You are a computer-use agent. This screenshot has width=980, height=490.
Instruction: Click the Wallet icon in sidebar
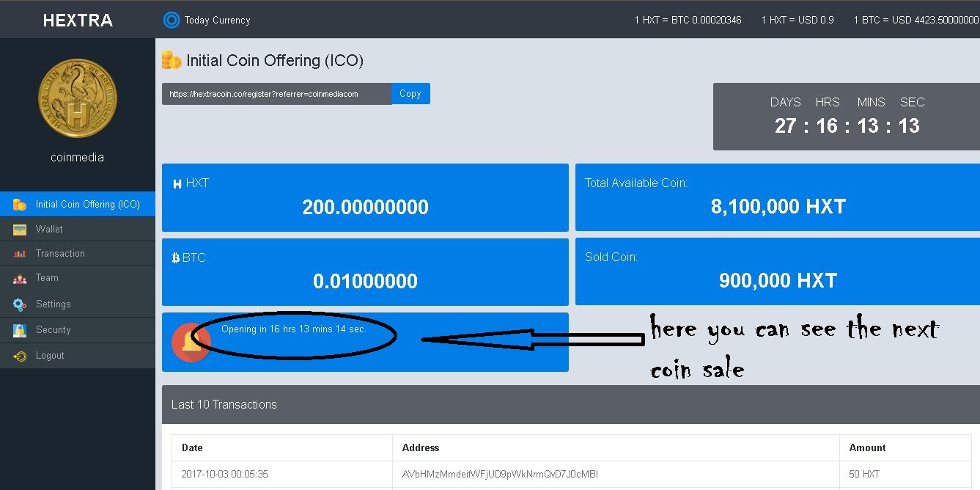point(20,230)
